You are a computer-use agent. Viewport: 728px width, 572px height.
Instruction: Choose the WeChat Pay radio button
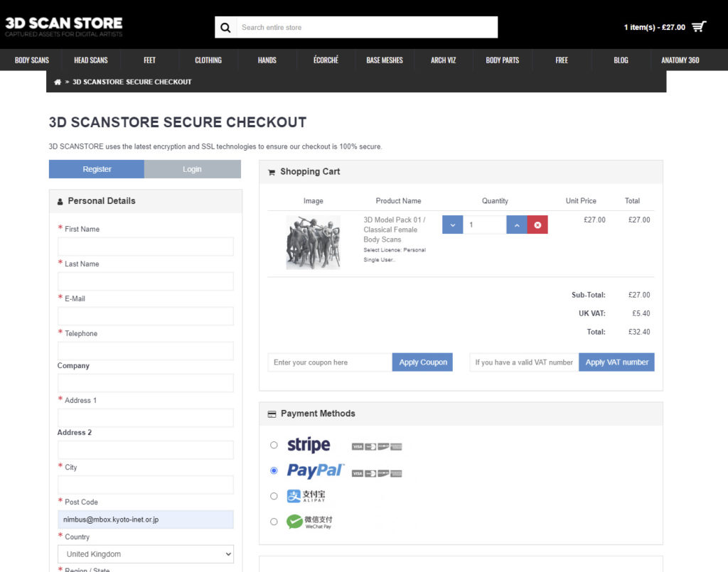tap(274, 522)
